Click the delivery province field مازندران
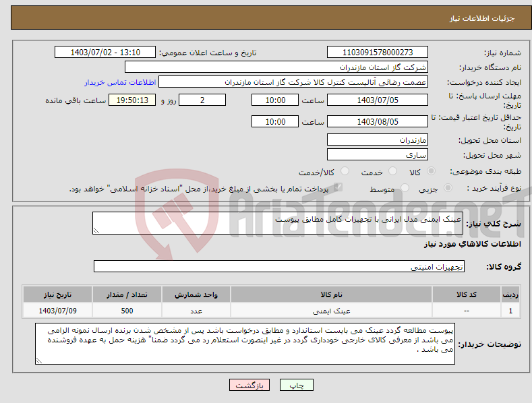Image resolution: width=532 pixels, height=403 pixels. coord(378,139)
